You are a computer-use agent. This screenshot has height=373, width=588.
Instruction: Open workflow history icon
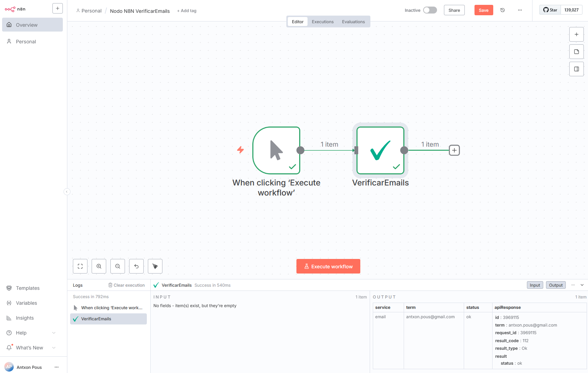pyautogui.click(x=502, y=10)
